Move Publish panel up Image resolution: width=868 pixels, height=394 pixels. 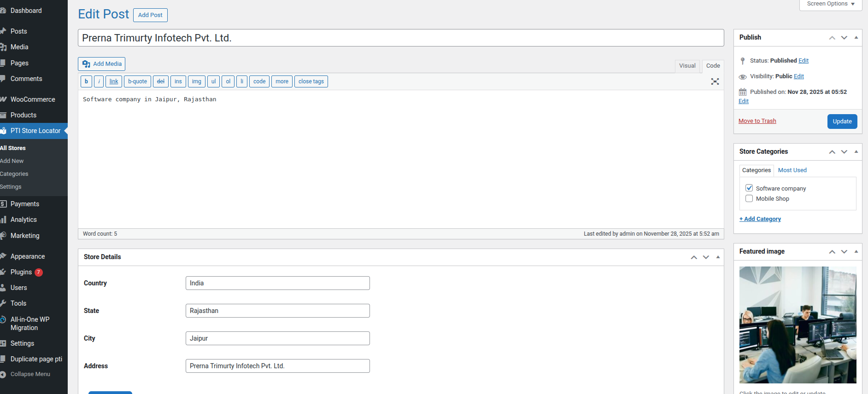click(x=832, y=38)
